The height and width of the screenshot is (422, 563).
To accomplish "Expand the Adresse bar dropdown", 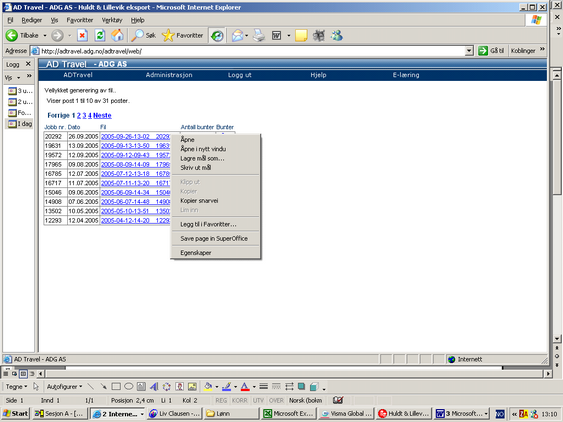I will pos(469,51).
